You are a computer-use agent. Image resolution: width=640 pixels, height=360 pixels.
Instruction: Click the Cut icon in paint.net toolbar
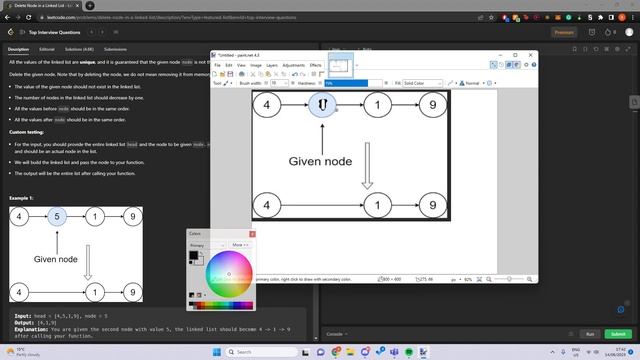pyautogui.click(x=253, y=74)
